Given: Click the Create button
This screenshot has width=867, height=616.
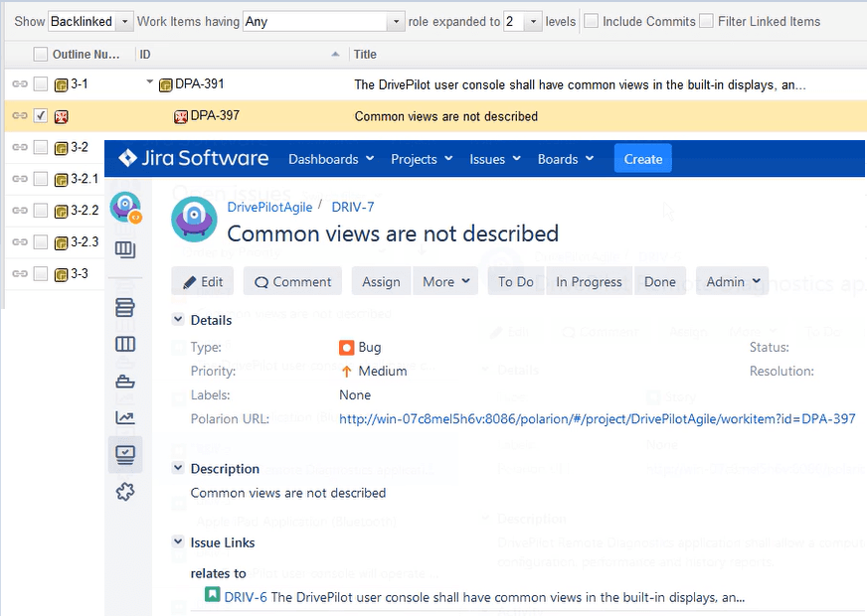Looking at the screenshot, I should click(642, 159).
